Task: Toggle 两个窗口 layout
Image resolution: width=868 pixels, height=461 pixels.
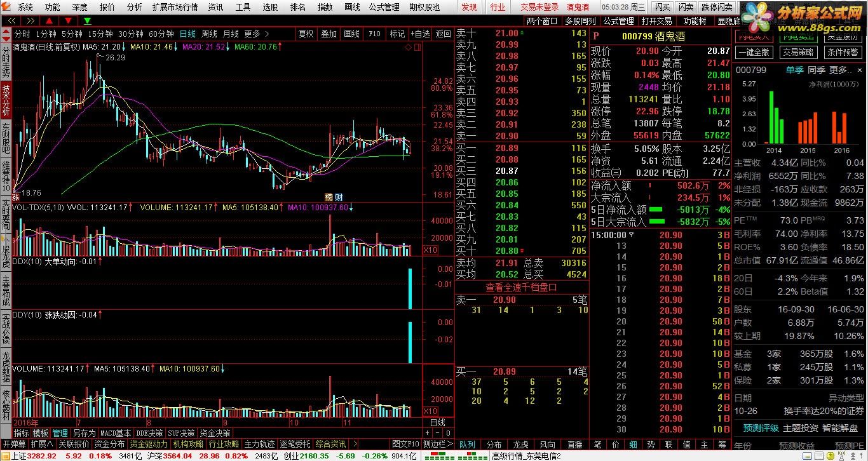Action: click(x=542, y=21)
